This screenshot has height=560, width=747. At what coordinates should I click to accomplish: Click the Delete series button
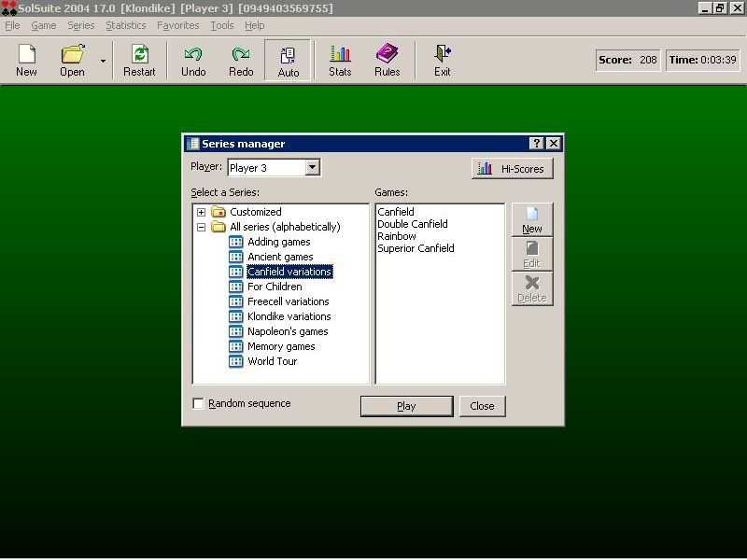point(531,288)
